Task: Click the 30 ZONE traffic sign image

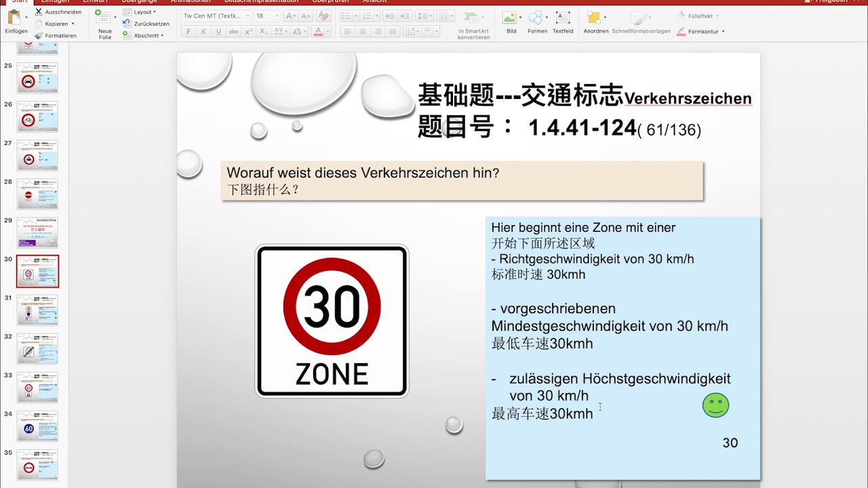Action: (x=332, y=321)
